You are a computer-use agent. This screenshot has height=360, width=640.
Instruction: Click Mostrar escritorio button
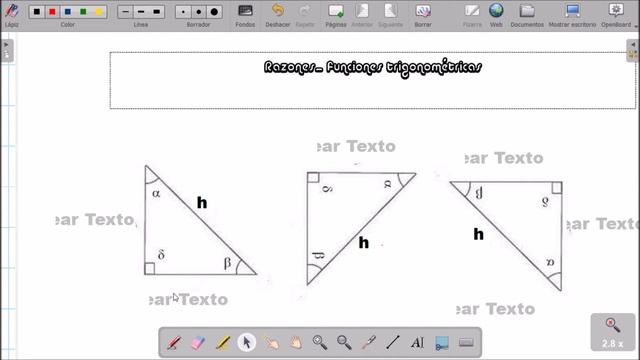(572, 15)
